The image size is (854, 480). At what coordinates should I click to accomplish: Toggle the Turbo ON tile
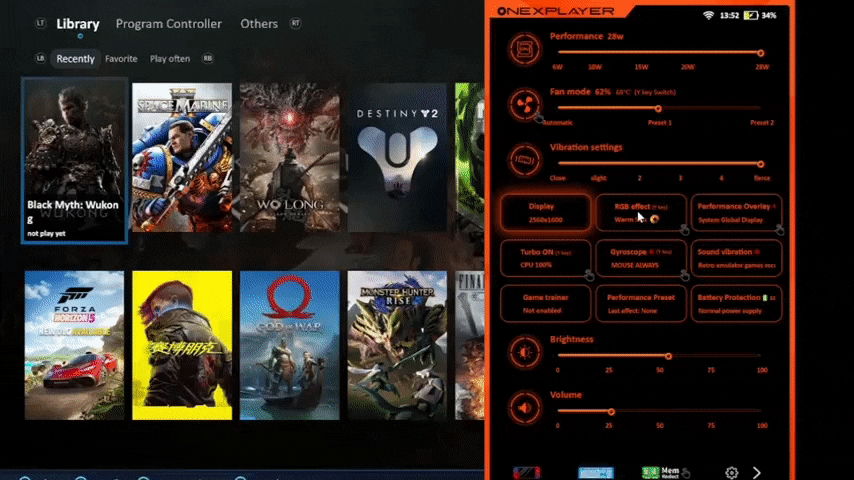click(545, 258)
